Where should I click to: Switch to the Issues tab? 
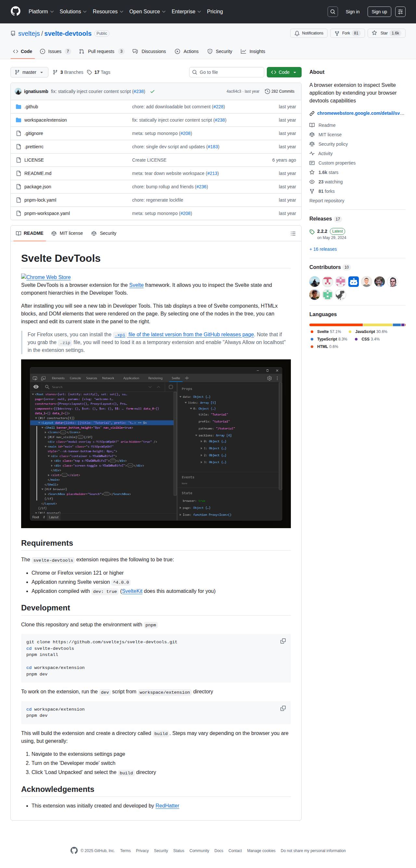(x=55, y=52)
